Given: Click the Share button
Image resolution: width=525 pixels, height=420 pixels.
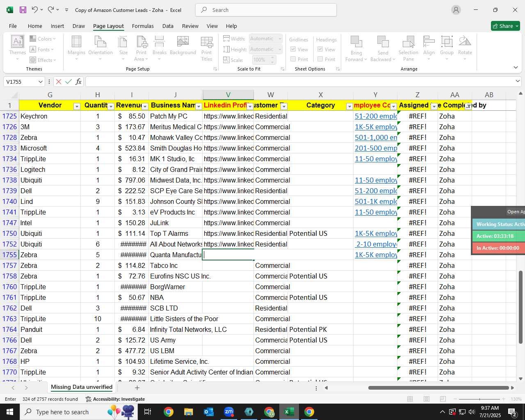Looking at the screenshot, I should 505,26.
